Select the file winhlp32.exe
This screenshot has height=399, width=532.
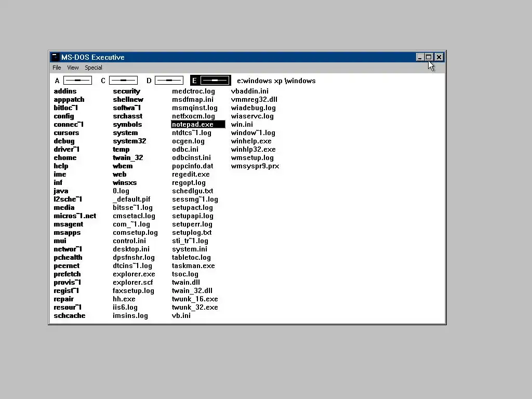[254, 149]
